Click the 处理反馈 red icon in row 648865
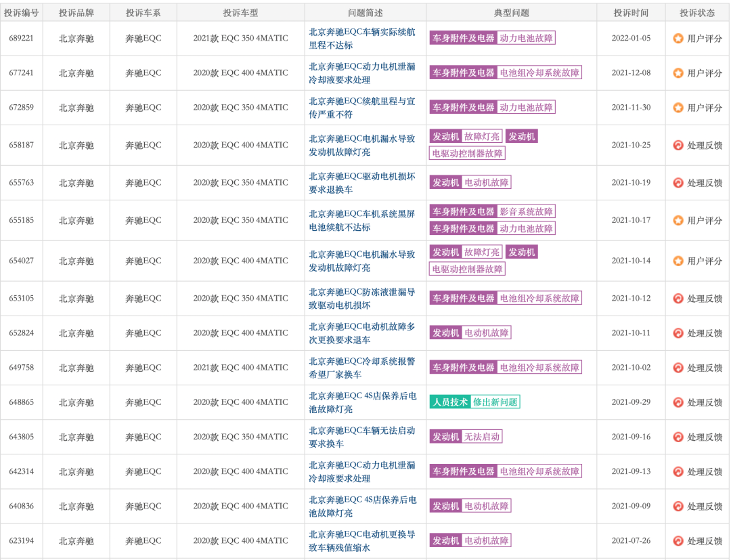This screenshot has height=560, width=731. click(678, 402)
